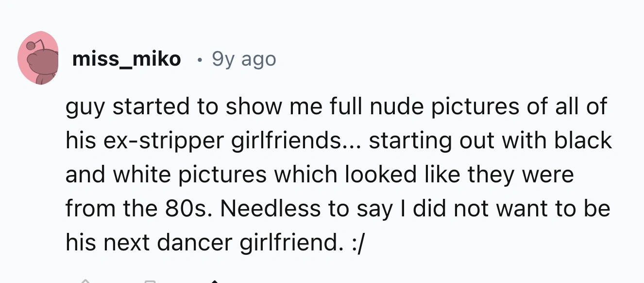Click the gray square icon below the comment

coord(149,281)
